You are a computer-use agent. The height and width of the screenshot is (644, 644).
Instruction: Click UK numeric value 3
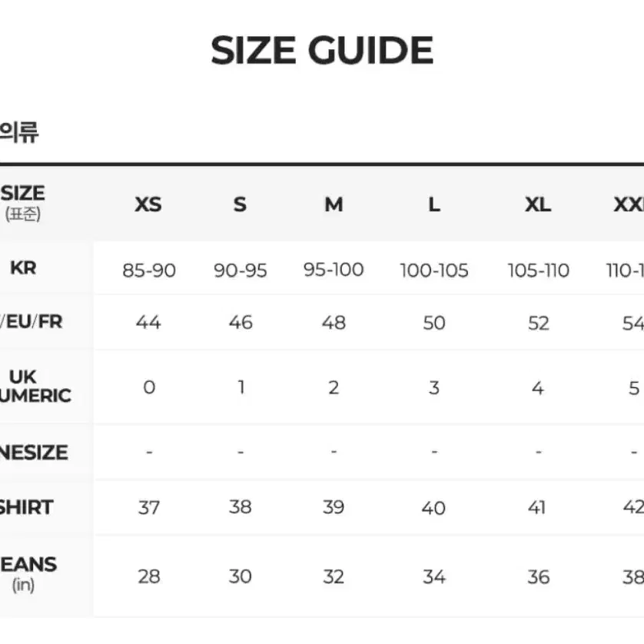434,388
